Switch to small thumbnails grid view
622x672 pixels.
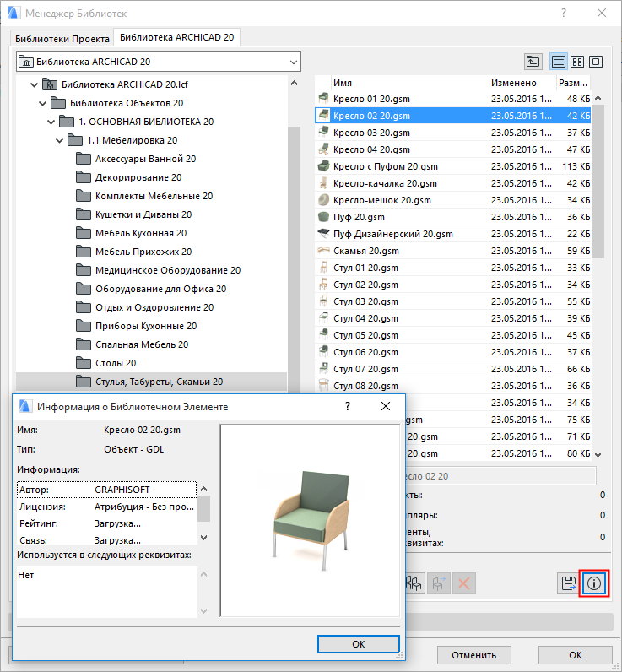[x=577, y=62]
